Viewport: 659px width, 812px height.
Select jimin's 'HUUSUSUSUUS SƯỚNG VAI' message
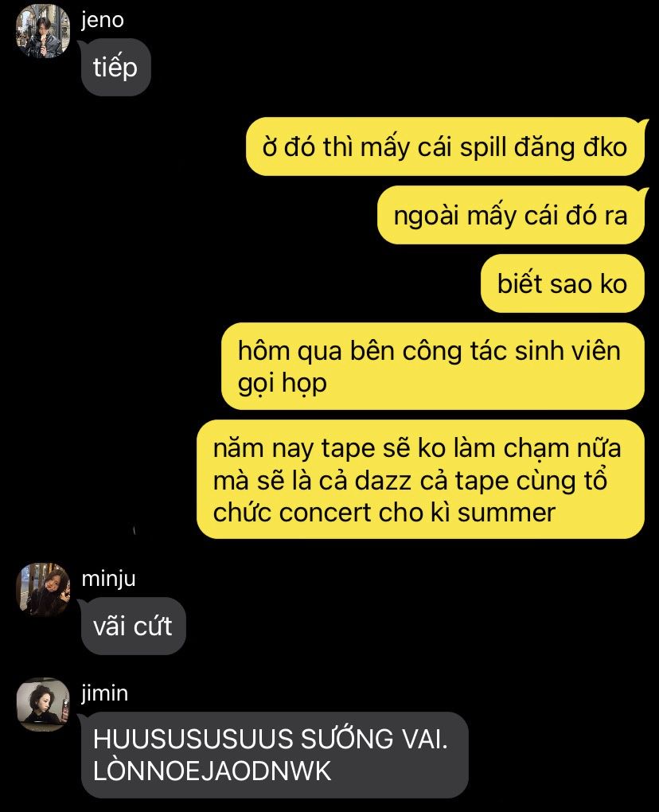[275, 755]
